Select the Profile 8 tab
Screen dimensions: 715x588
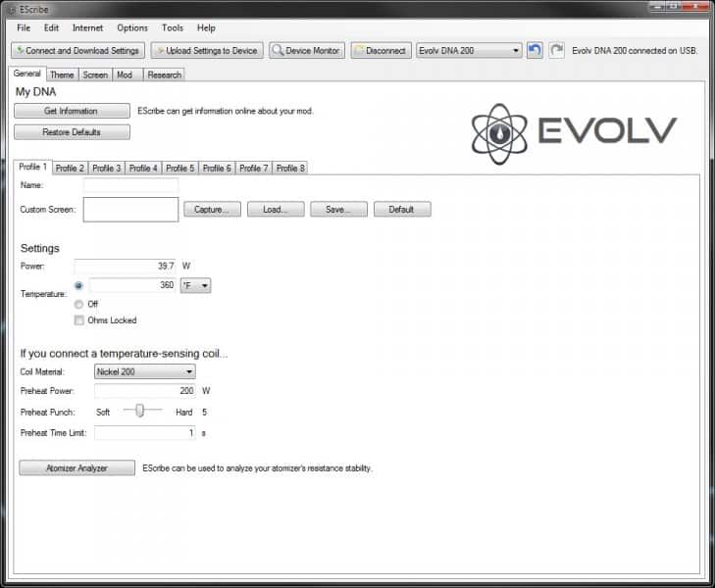point(290,168)
